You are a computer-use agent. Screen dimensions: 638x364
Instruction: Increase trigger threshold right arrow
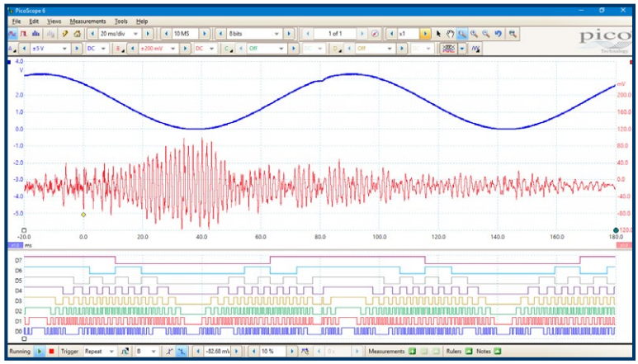click(236, 352)
